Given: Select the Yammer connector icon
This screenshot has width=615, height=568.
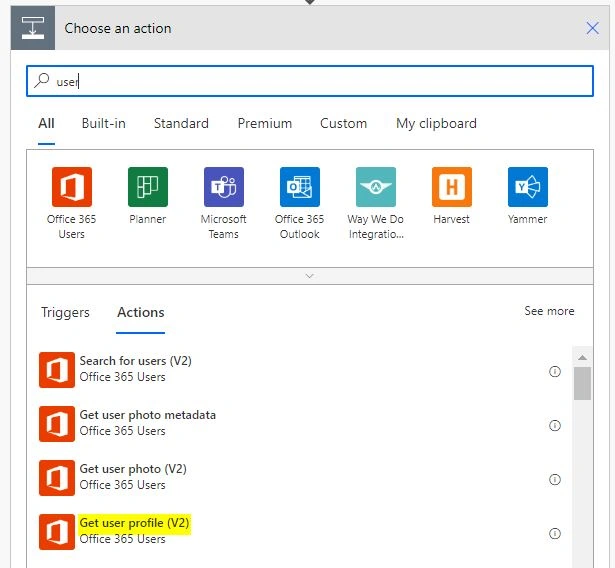Looking at the screenshot, I should coord(528,187).
